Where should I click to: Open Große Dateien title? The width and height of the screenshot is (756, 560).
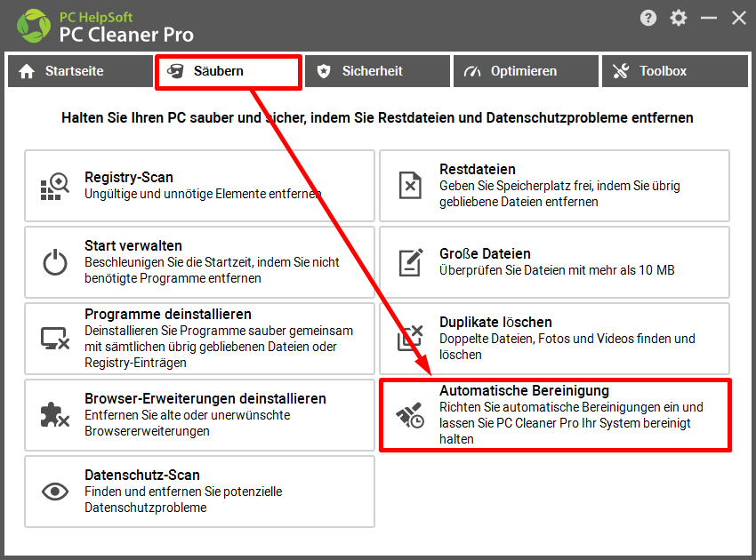click(485, 254)
